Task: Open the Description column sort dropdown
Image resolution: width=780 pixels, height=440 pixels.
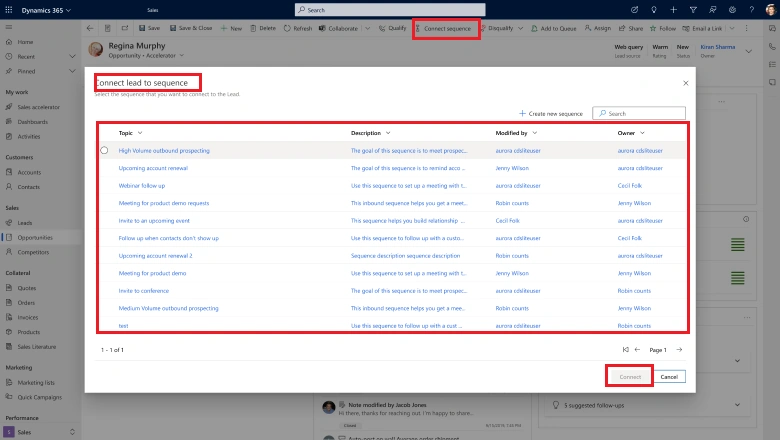Action: pyautogui.click(x=388, y=133)
